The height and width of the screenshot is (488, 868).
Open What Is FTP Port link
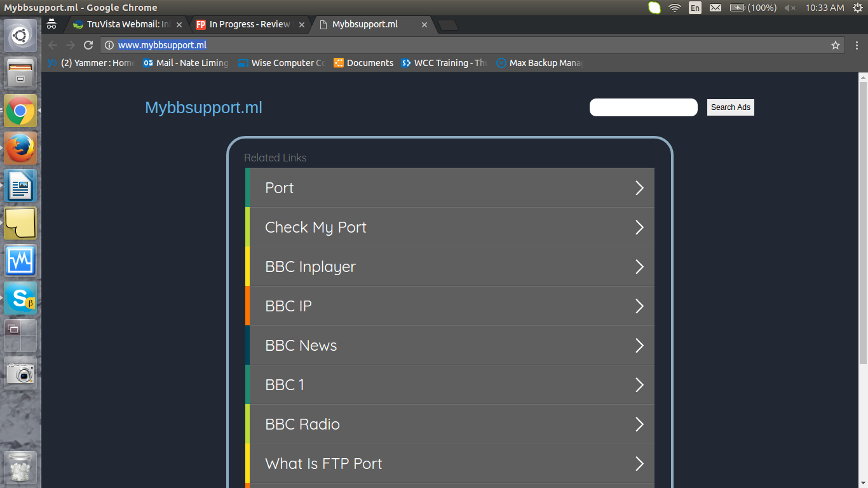click(450, 464)
